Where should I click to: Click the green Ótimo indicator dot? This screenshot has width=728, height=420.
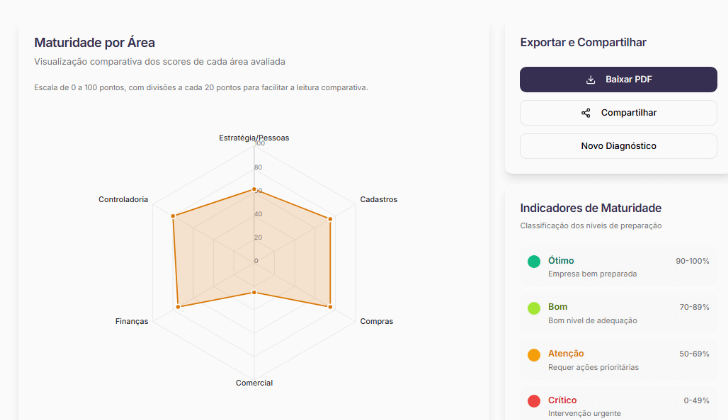point(534,262)
